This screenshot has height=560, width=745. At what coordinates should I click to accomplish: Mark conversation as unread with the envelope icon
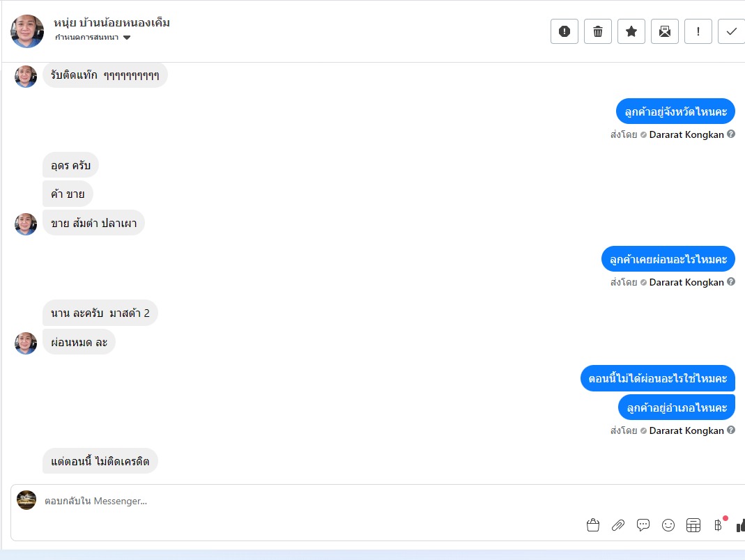[x=665, y=31]
